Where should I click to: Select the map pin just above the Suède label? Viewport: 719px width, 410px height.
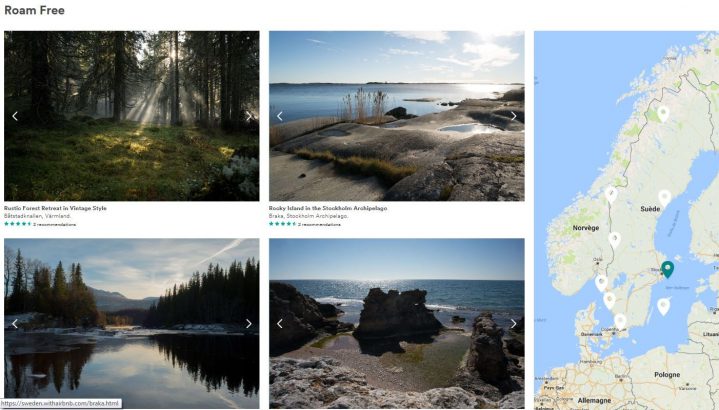tap(664, 198)
